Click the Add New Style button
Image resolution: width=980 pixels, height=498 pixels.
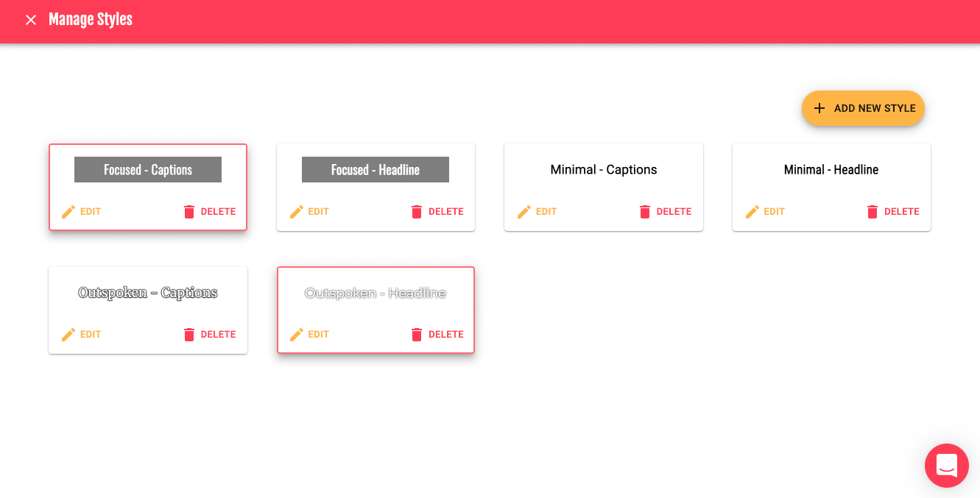point(863,108)
